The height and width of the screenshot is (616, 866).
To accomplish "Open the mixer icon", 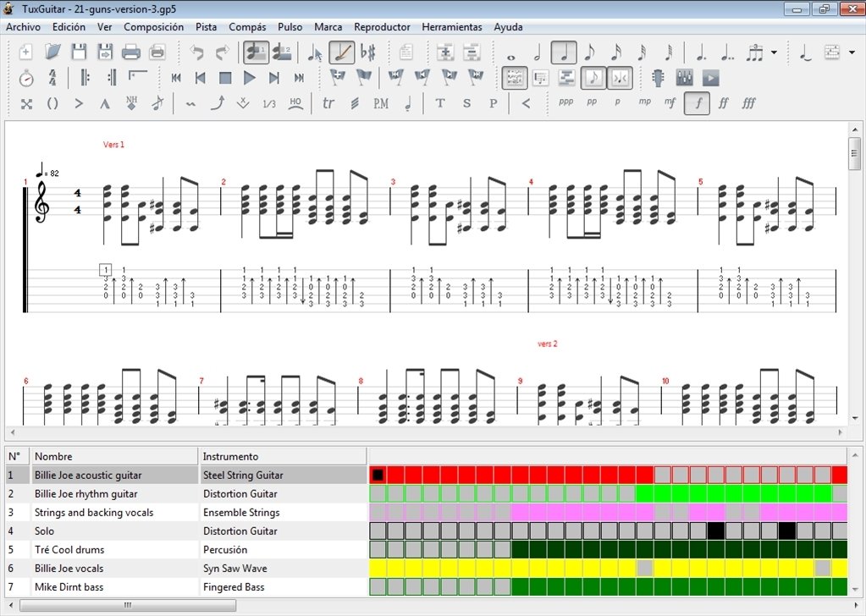I will tap(684, 78).
